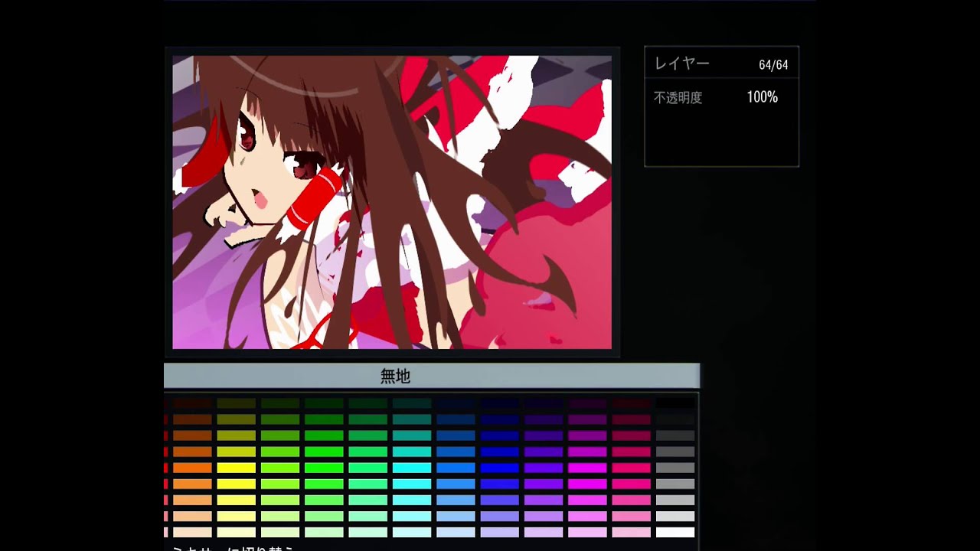The width and height of the screenshot is (980, 551).
Task: Pick the darkest navy blue swatch in the top row
Action: 500,403
